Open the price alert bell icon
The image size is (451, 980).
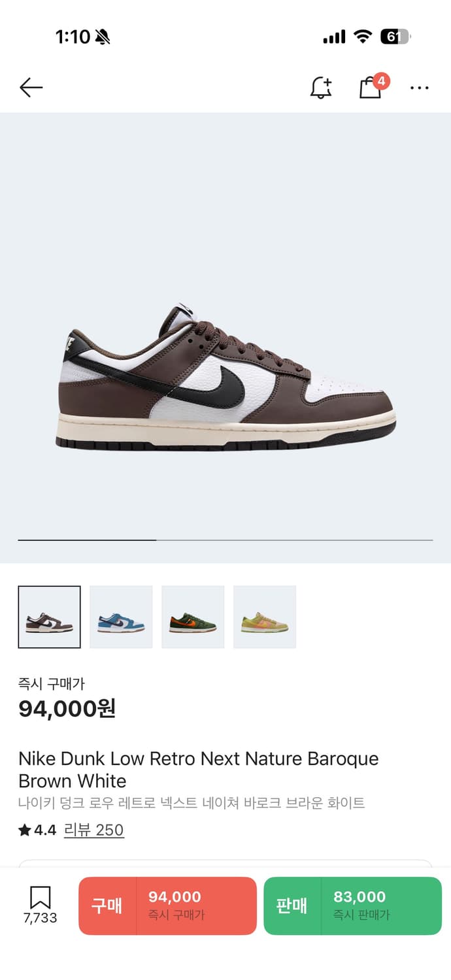click(x=320, y=88)
